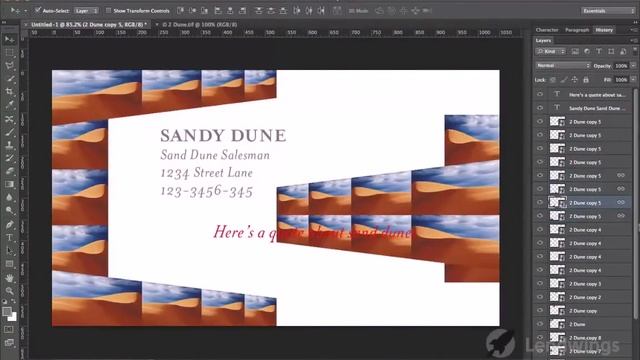Lock layer position
Screen dimensions: 640x360
click(x=575, y=80)
